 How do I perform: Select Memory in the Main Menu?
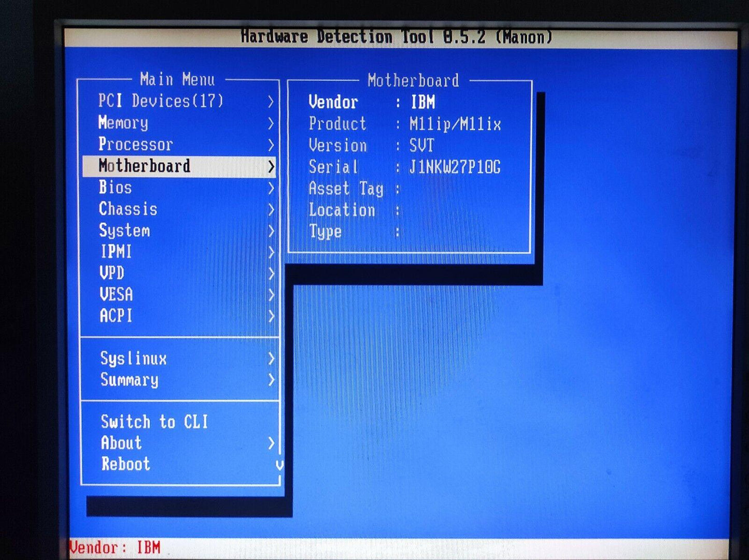[123, 123]
